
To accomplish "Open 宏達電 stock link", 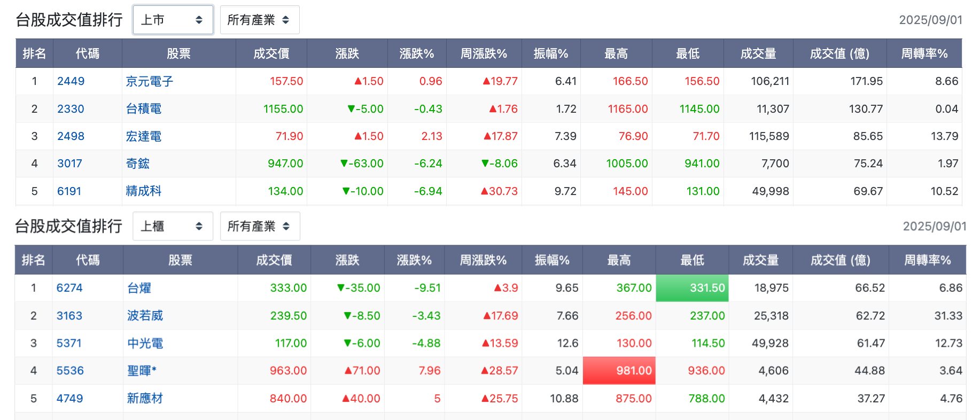I will pos(143,136).
